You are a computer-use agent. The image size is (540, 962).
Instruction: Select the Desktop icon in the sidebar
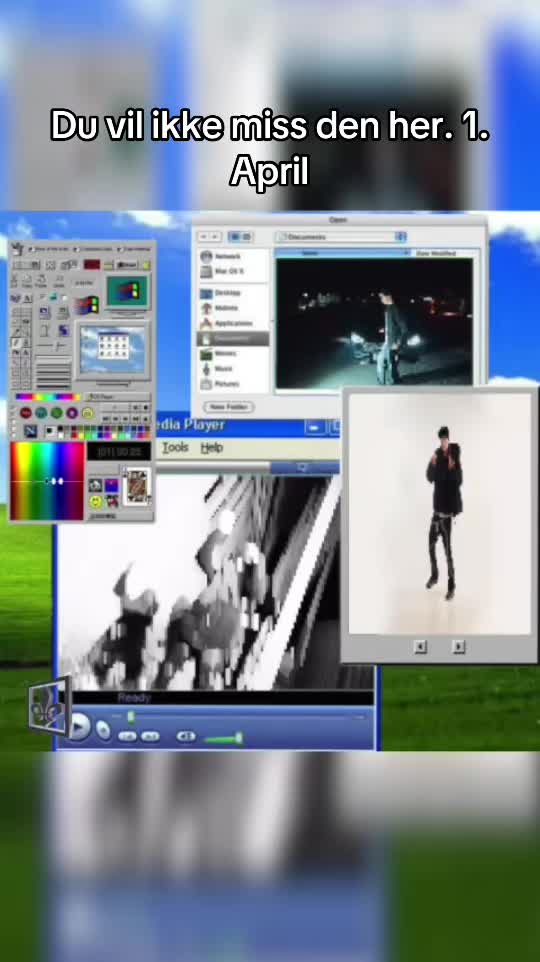(x=206, y=293)
